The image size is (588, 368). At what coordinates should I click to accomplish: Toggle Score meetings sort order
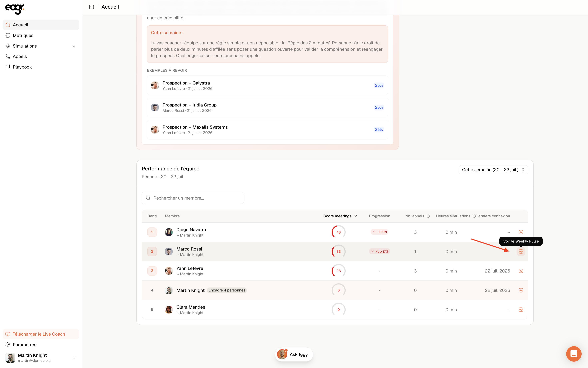click(340, 216)
